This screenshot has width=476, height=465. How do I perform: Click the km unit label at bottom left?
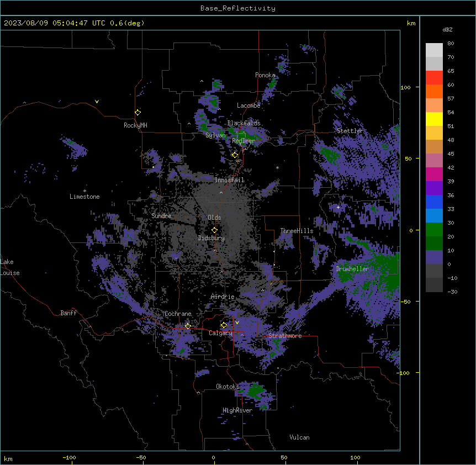8,459
